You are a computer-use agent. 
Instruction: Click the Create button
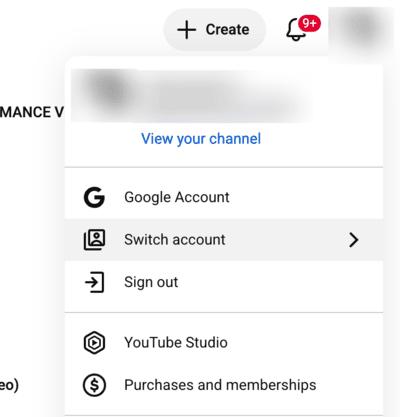tap(214, 30)
